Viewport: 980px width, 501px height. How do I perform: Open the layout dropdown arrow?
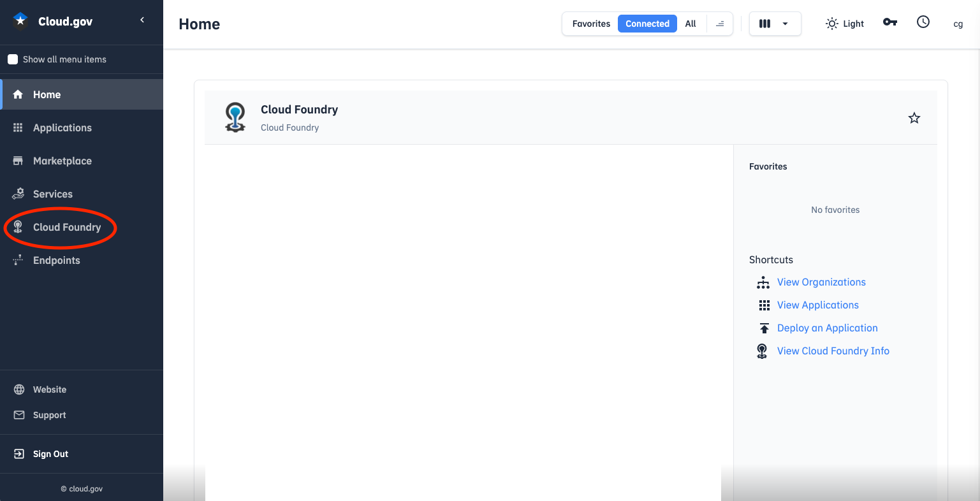[x=785, y=24]
